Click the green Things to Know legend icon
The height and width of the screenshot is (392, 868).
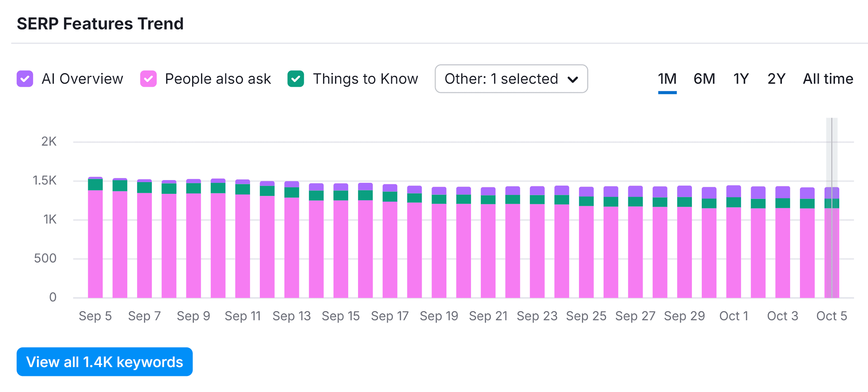pyautogui.click(x=296, y=79)
